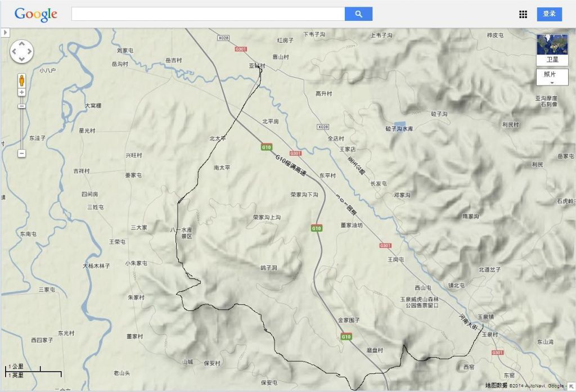
Task: Click the 兴旺村 label
Action: pyautogui.click(x=134, y=155)
